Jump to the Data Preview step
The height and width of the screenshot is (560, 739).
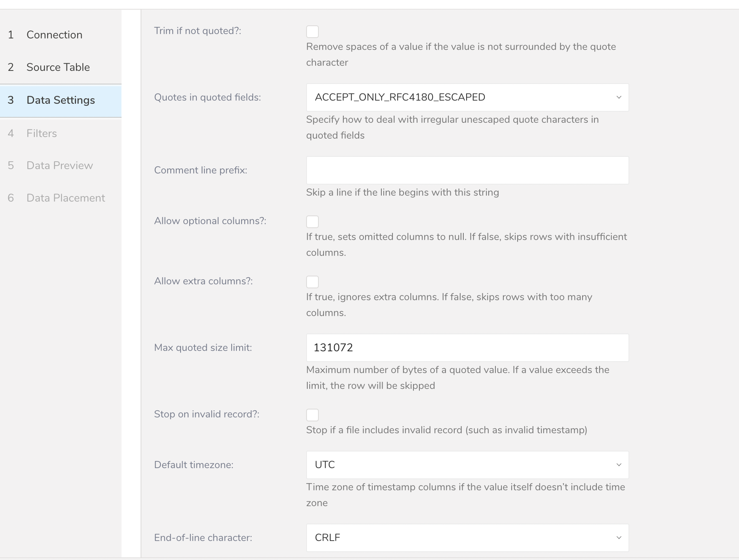(x=59, y=166)
